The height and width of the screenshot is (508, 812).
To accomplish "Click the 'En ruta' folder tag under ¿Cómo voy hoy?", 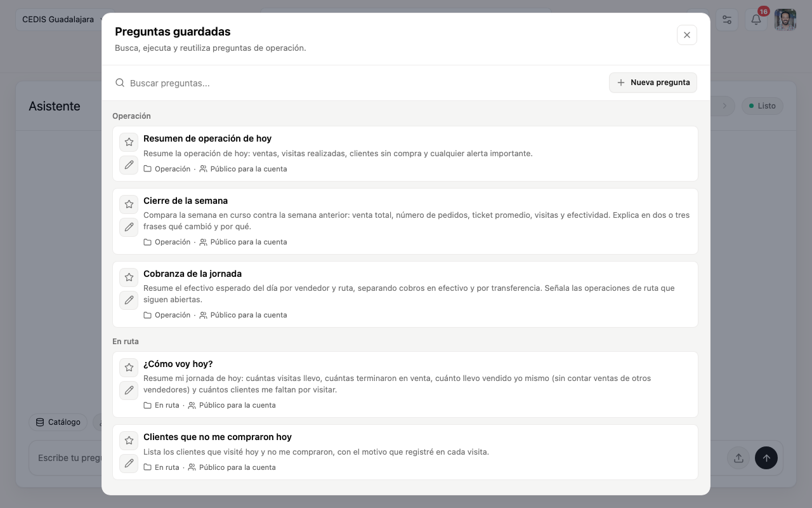I will pyautogui.click(x=162, y=405).
